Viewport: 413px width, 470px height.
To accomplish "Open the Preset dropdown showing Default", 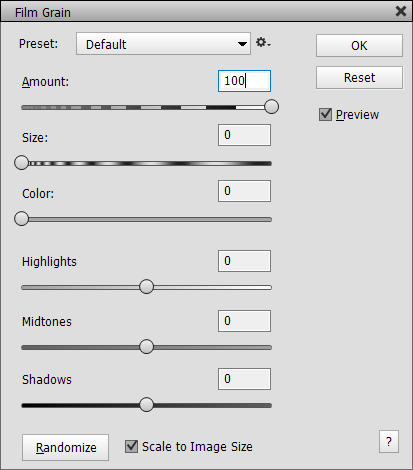I will pyautogui.click(x=163, y=44).
